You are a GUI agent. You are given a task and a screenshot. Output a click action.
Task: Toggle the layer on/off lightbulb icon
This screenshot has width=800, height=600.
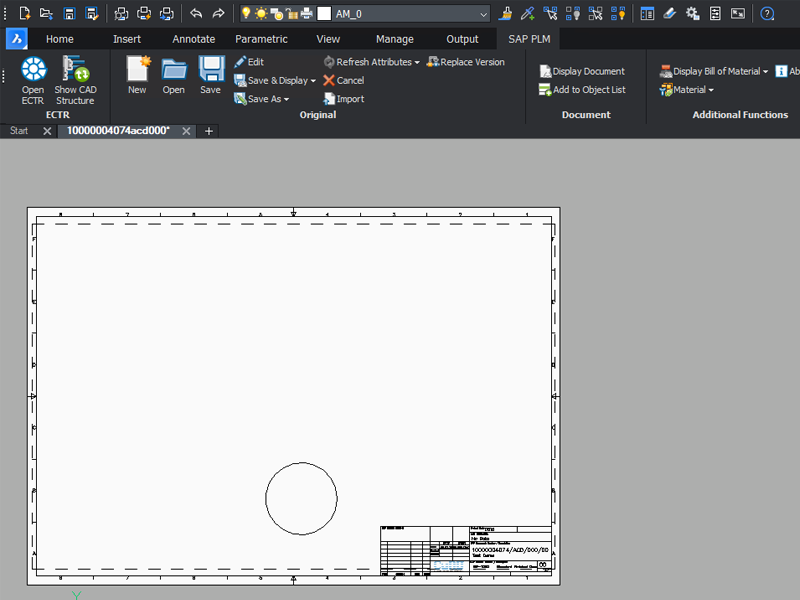246,14
